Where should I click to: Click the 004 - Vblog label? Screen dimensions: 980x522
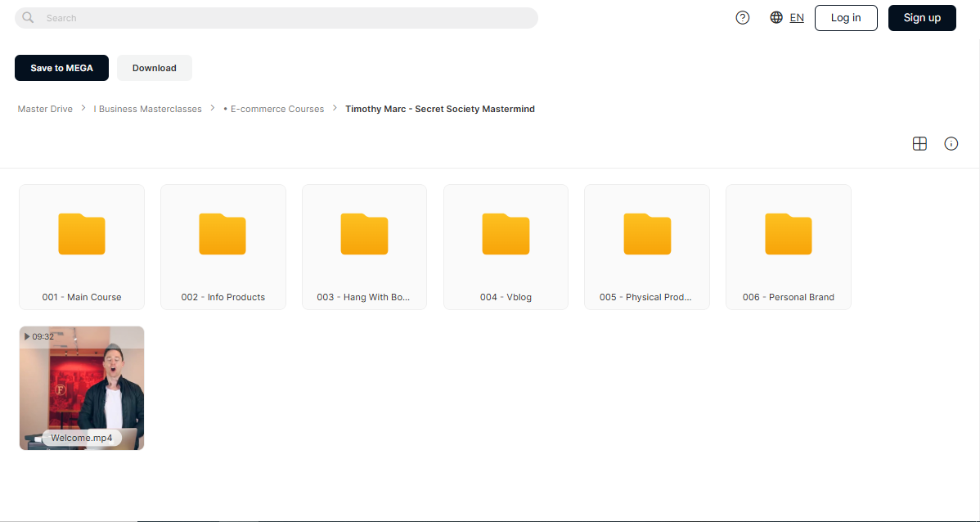(506, 297)
